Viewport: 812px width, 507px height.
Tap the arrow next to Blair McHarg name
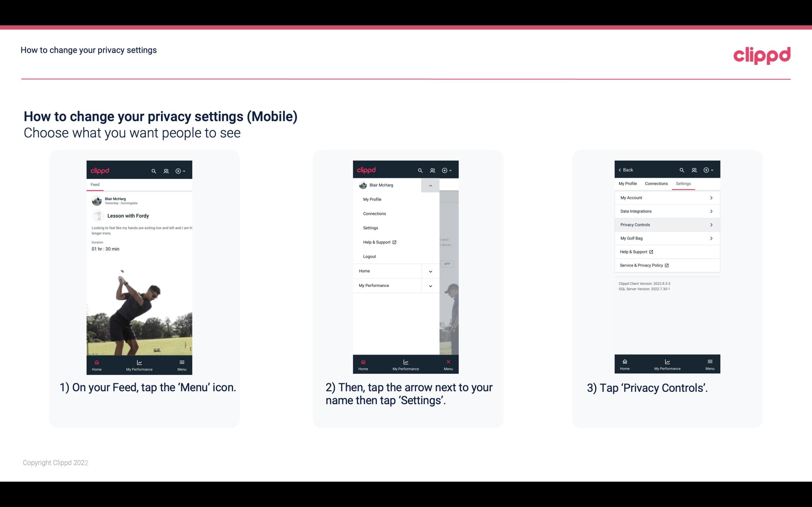pos(430,185)
